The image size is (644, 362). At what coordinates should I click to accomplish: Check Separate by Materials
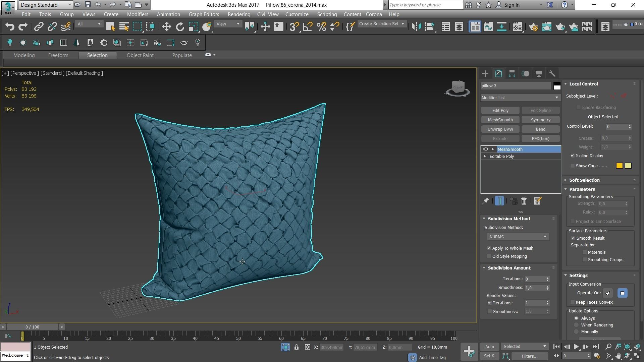(585, 252)
